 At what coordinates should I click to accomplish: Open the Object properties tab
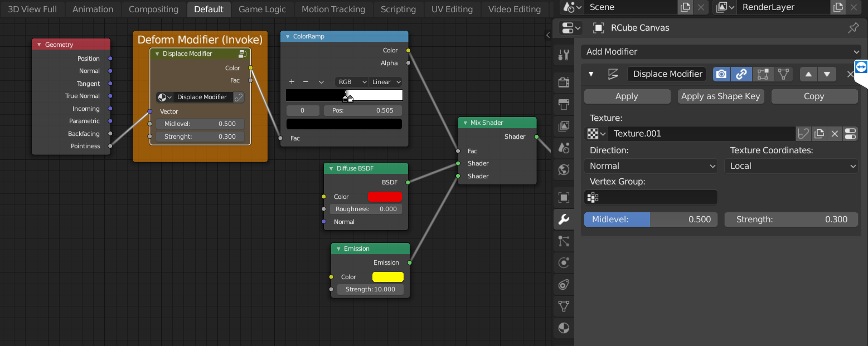(564, 198)
